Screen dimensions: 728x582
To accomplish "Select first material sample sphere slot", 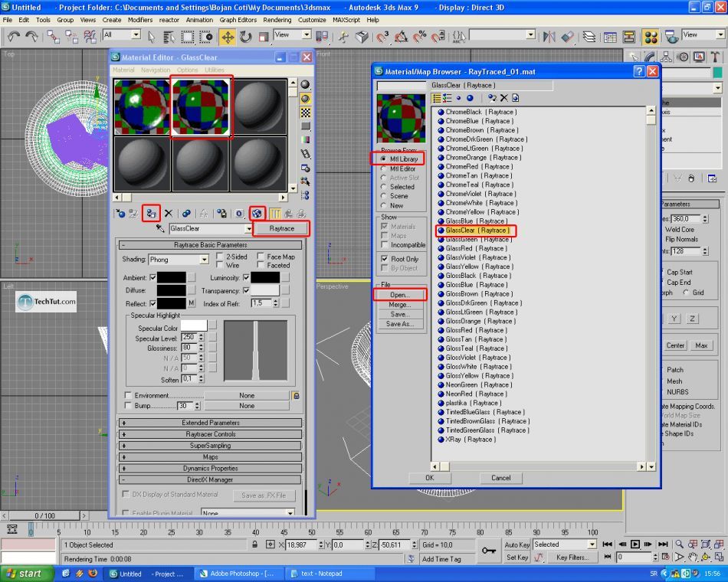I will (x=142, y=107).
